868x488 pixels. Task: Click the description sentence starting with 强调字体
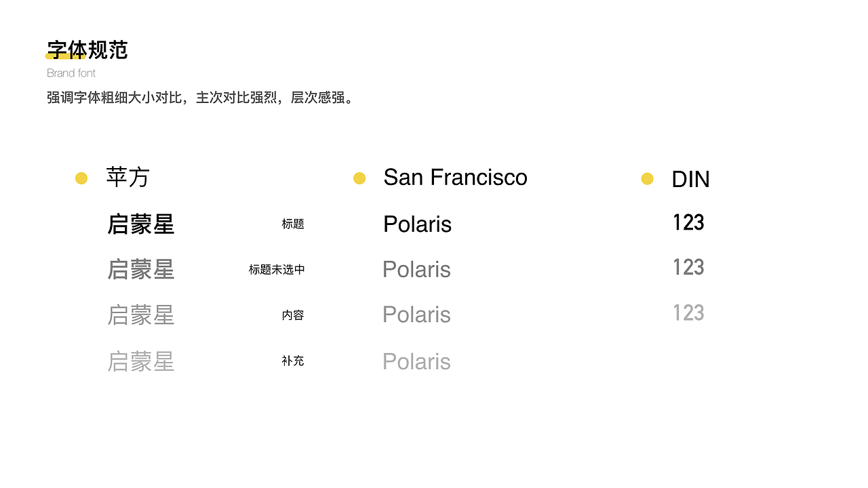pos(201,98)
